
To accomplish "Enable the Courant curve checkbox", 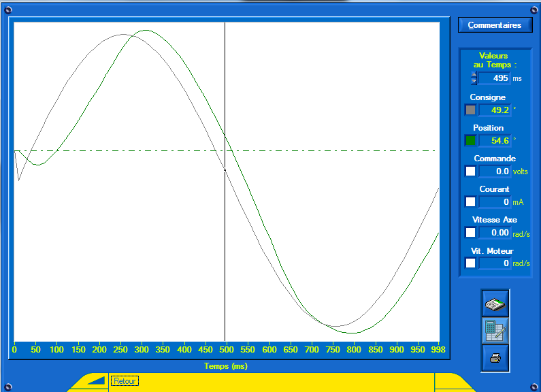I will [470, 202].
